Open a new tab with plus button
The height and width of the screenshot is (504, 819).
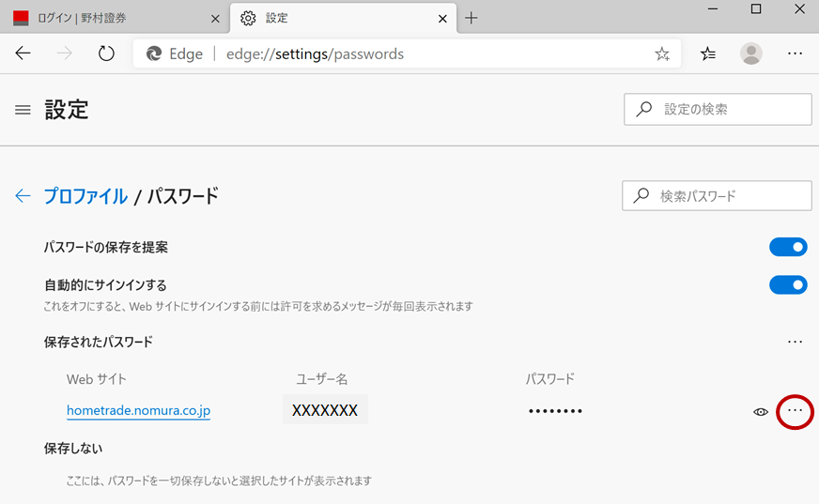pyautogui.click(x=471, y=18)
